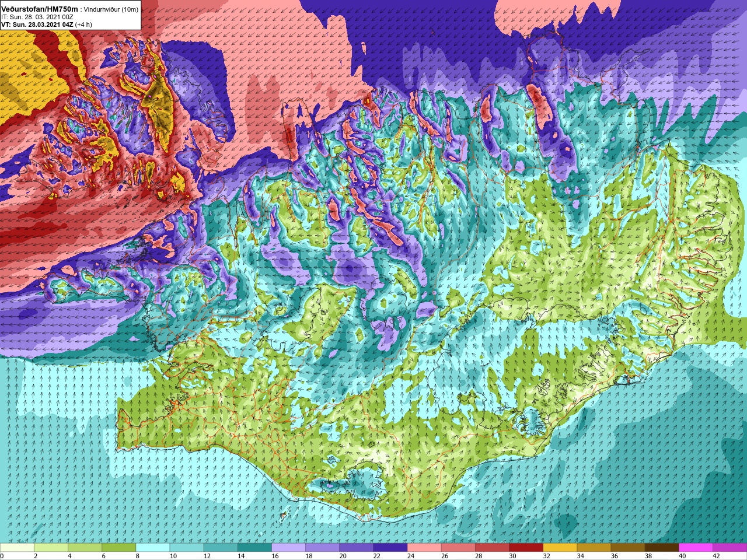This screenshot has height=560, width=747.
Task: Click the 'VT: Sun. 28.03.2021 04Z' line
Action: (37, 24)
